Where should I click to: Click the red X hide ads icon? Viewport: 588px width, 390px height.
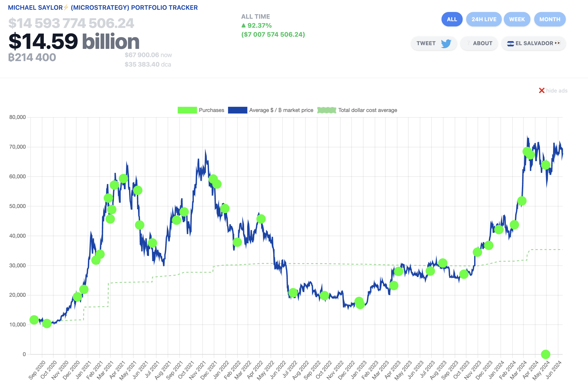pos(541,91)
